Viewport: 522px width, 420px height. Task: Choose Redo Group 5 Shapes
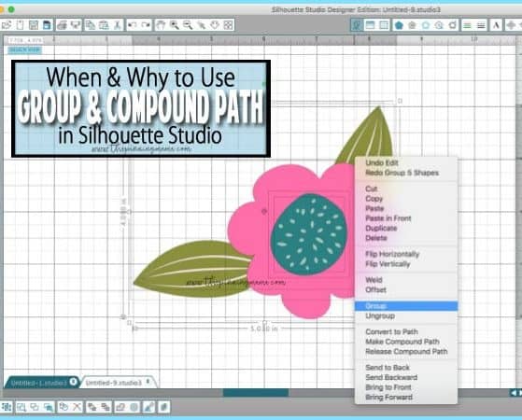(402, 173)
